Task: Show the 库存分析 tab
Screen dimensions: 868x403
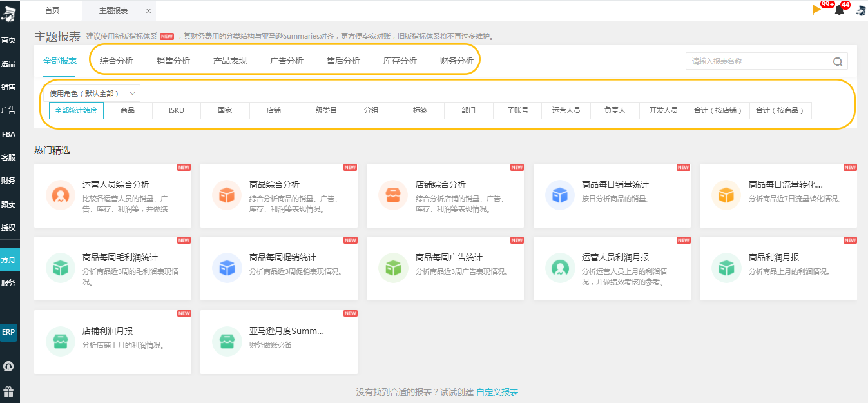Action: coord(400,61)
